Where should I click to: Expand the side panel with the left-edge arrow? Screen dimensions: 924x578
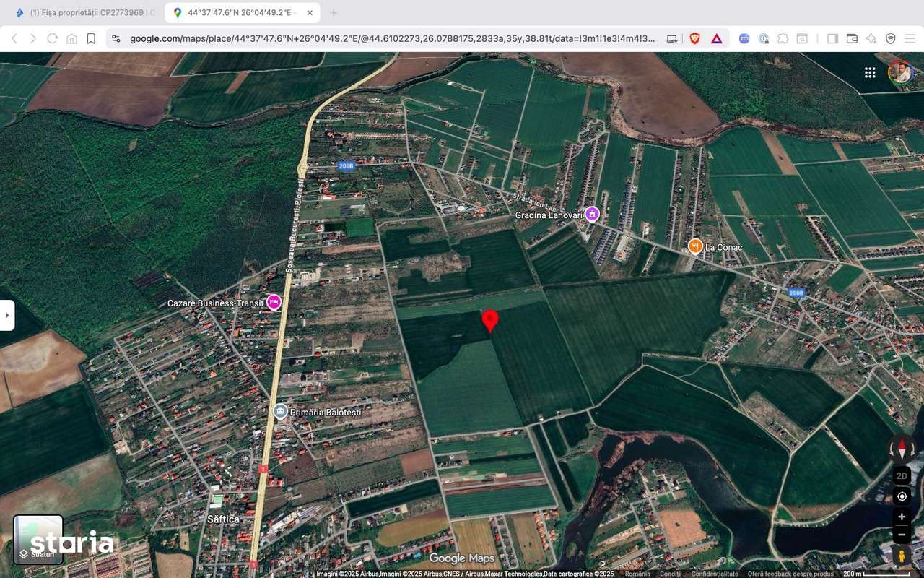7,314
